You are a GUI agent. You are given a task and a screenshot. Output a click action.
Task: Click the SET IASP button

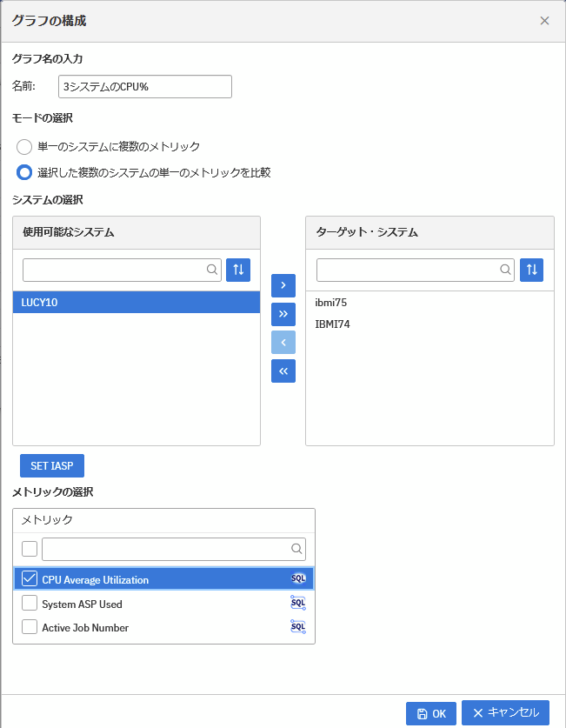tap(52, 465)
